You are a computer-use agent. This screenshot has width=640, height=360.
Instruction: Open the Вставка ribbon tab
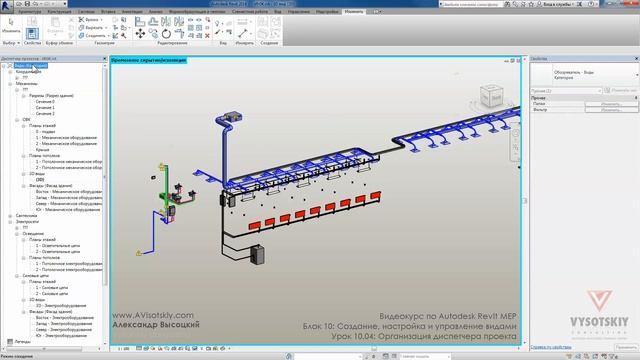coord(108,12)
